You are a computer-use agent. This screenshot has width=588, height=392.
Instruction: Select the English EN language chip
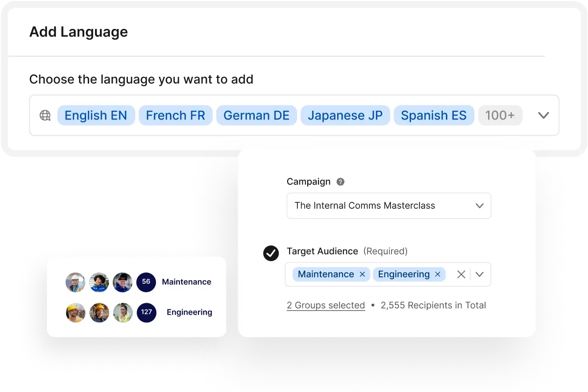96,115
